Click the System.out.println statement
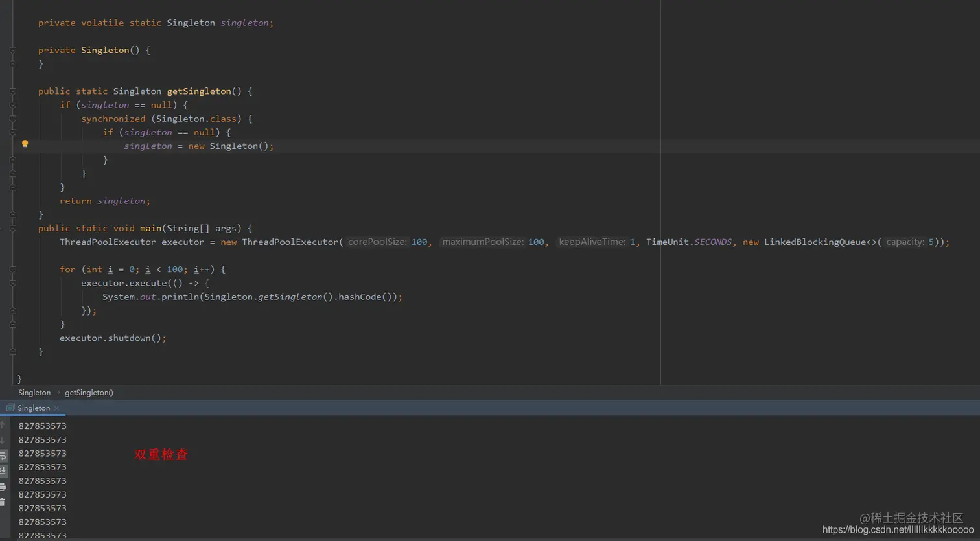The width and height of the screenshot is (980, 541). [252, 297]
